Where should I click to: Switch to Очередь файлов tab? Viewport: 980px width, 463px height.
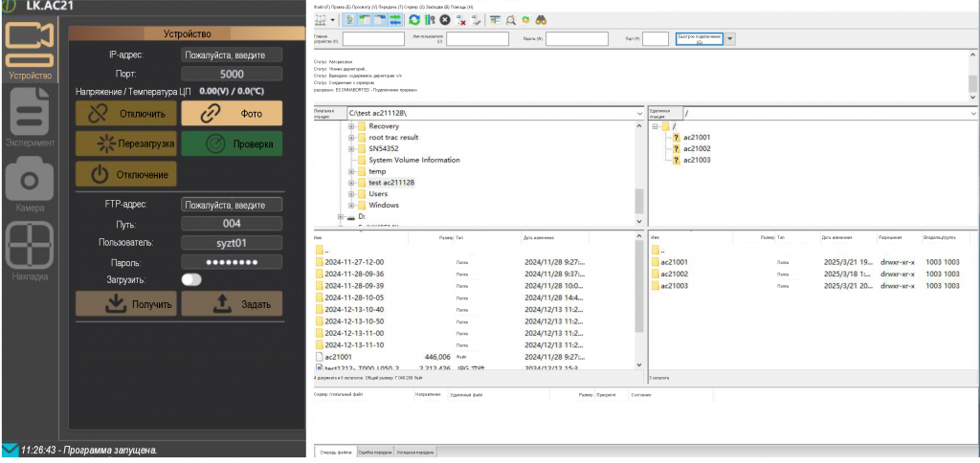coord(337,452)
